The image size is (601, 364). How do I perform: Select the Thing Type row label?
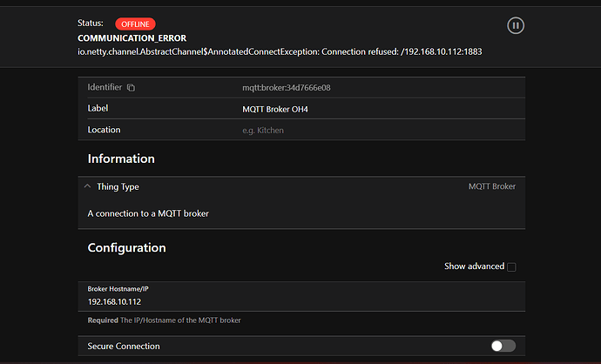point(118,187)
